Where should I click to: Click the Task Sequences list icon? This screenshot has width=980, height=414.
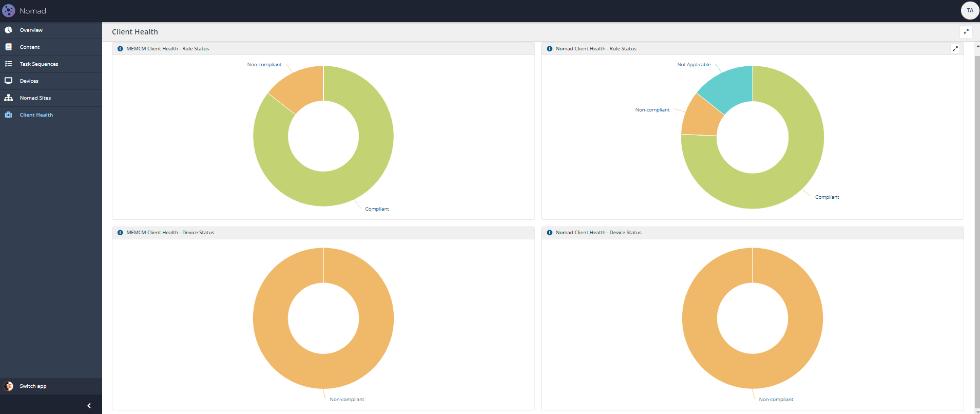coord(8,64)
